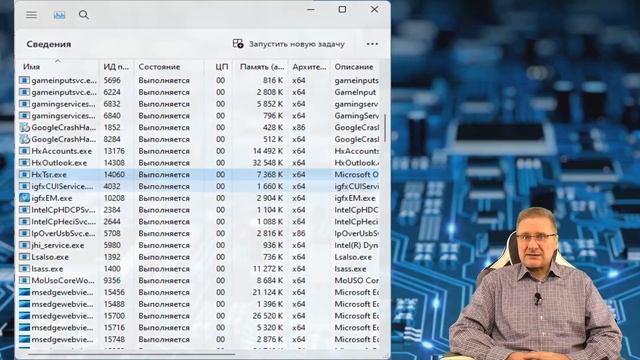The width and height of the screenshot is (640, 360).
Task: Click memory value 11 272 K
Action: pos(268,269)
